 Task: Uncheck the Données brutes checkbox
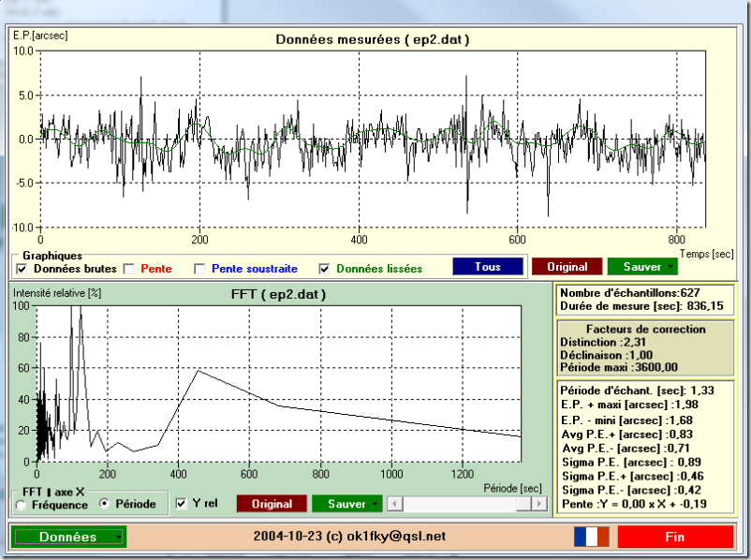pos(22,269)
